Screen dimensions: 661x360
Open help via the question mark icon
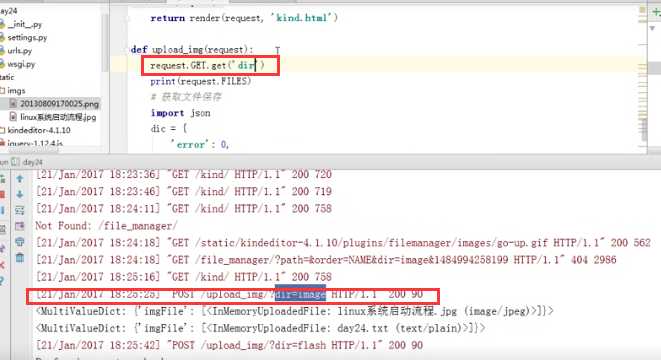click(x=2, y=281)
